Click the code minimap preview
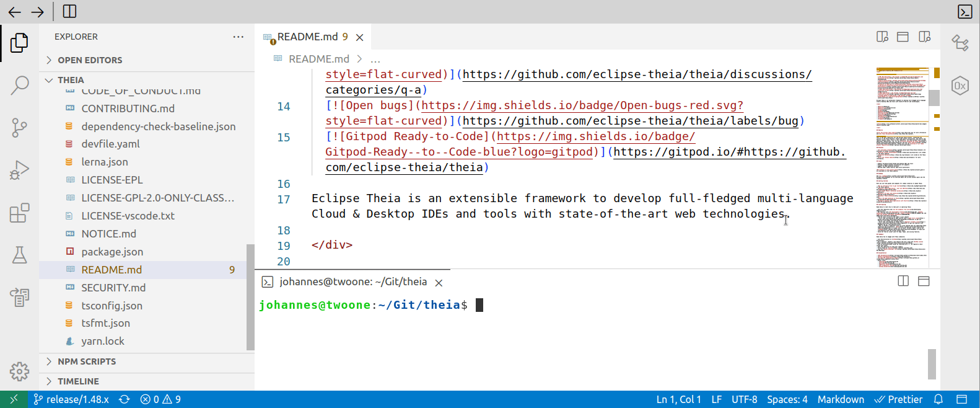This screenshot has height=408, width=980. click(902, 167)
